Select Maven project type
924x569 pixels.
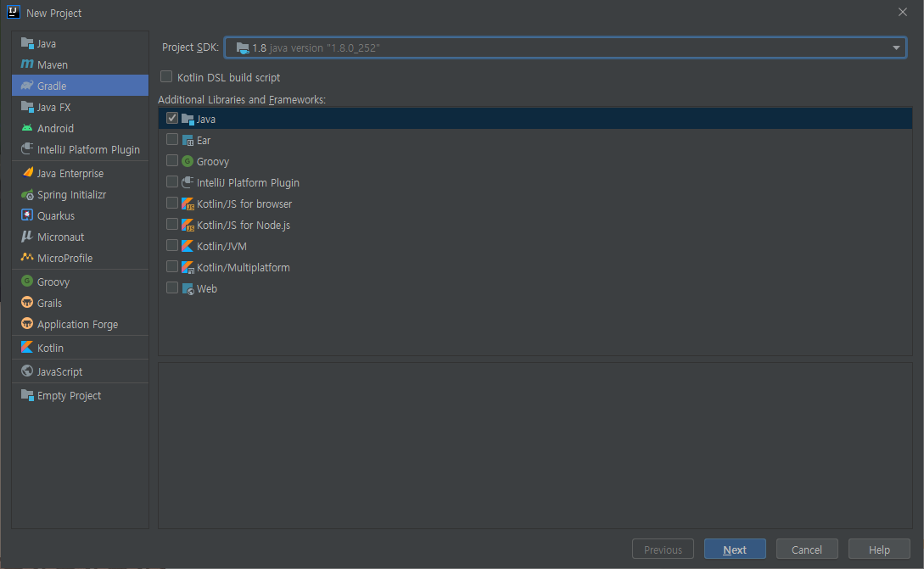(80, 64)
